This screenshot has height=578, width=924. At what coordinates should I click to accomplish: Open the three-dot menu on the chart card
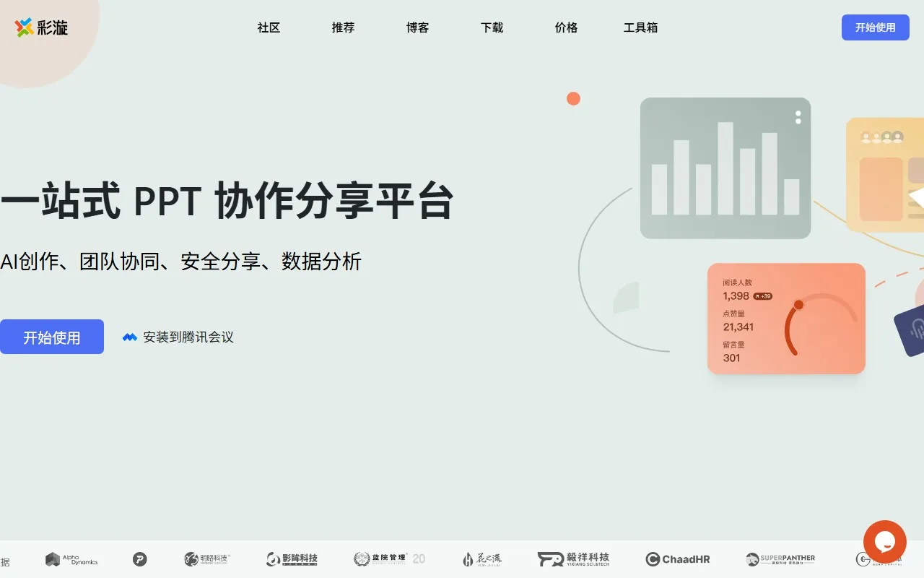(x=797, y=117)
